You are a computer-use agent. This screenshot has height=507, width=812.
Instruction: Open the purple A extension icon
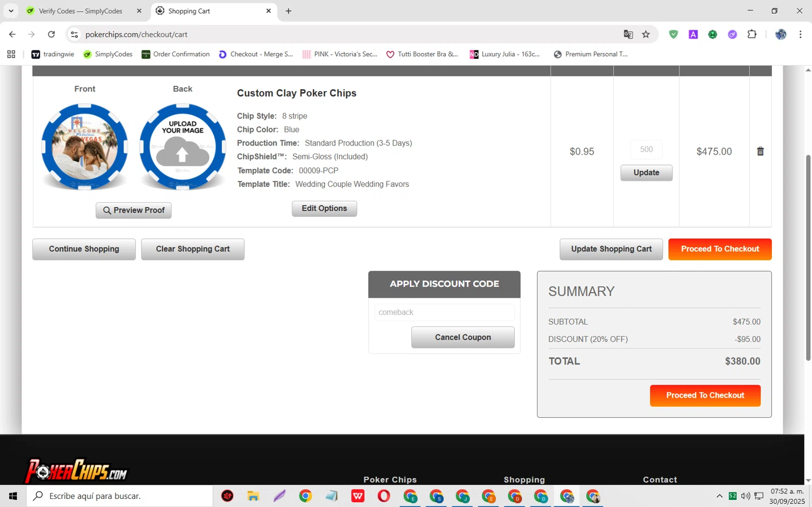tap(693, 35)
